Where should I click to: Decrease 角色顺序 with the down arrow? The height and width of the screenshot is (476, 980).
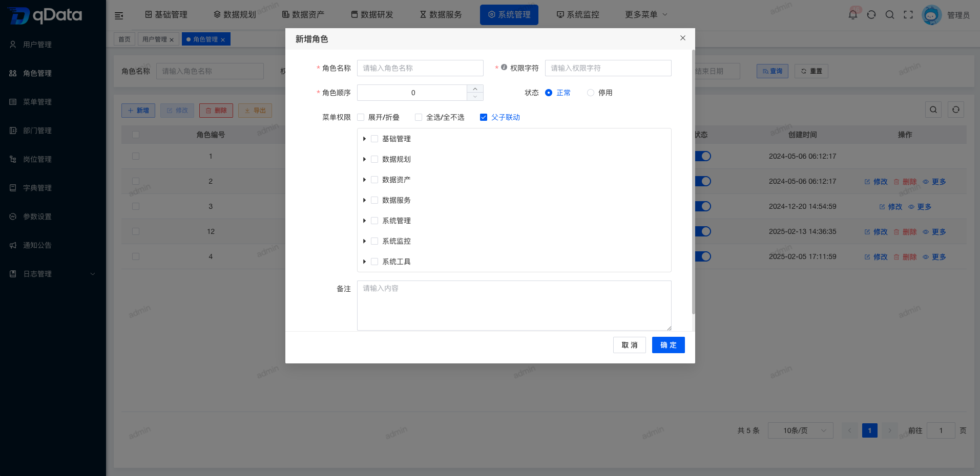(x=475, y=97)
